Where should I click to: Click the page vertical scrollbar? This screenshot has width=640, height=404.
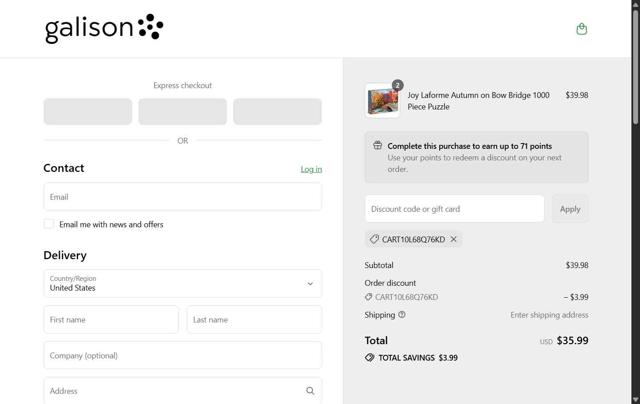636,65
